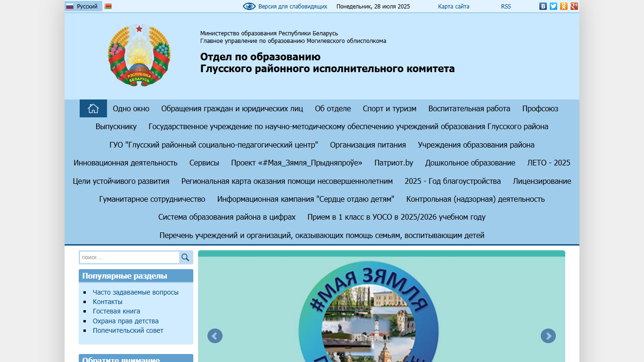644x362 pixels.
Task: Open the Организация питания section
Action: point(368,145)
